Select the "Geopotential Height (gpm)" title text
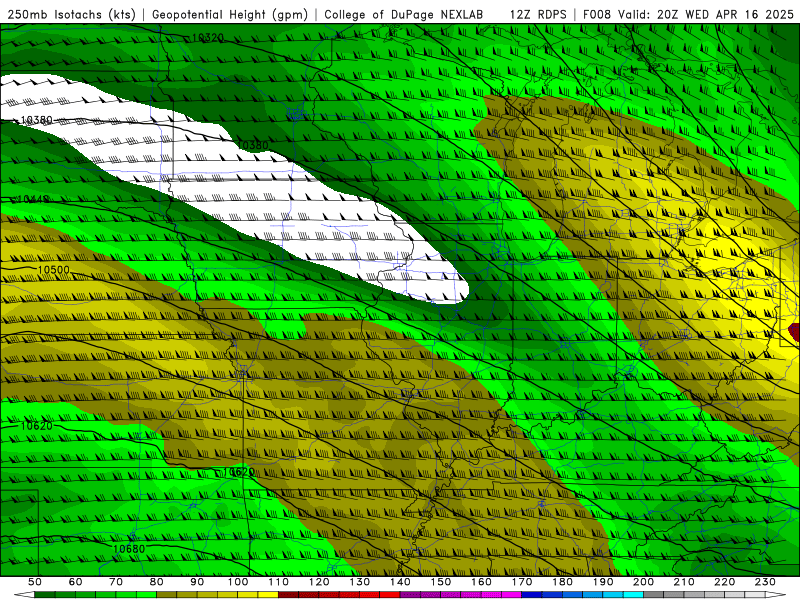The width and height of the screenshot is (800, 600). (230, 15)
